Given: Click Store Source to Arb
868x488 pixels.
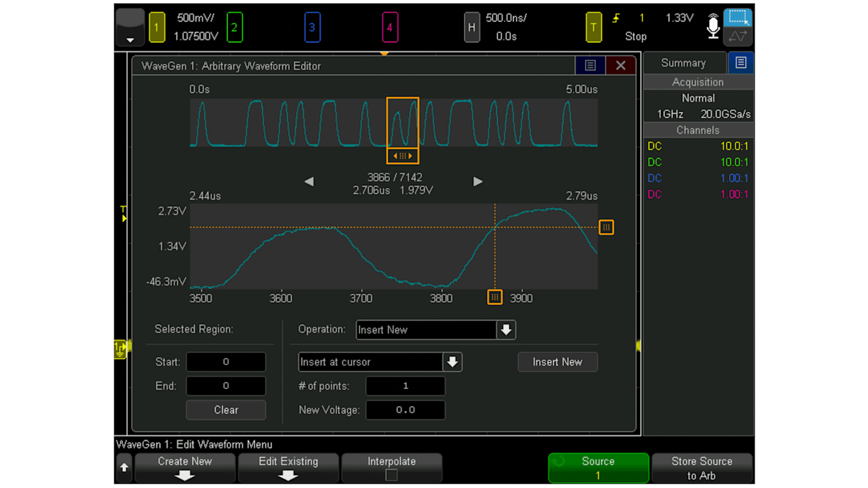Looking at the screenshot, I should (702, 468).
